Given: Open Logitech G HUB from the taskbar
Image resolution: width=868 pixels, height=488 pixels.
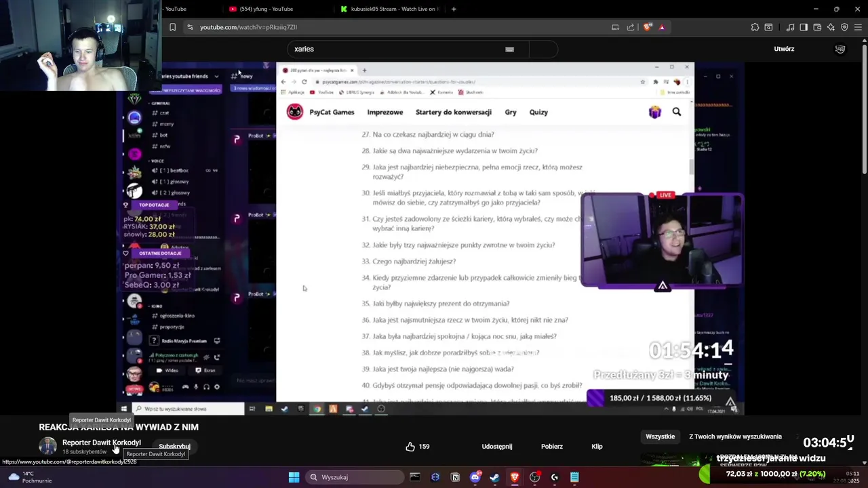Looking at the screenshot, I should [x=555, y=477].
